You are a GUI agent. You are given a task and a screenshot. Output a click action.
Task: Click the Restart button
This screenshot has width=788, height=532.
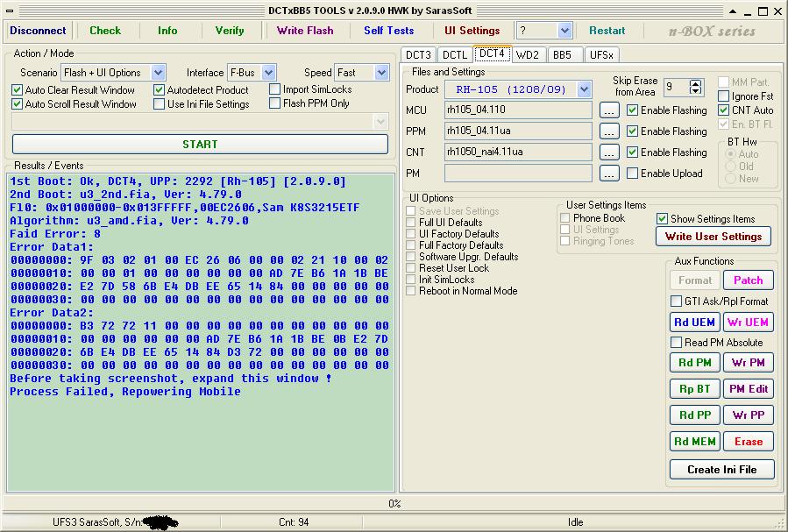coord(607,31)
